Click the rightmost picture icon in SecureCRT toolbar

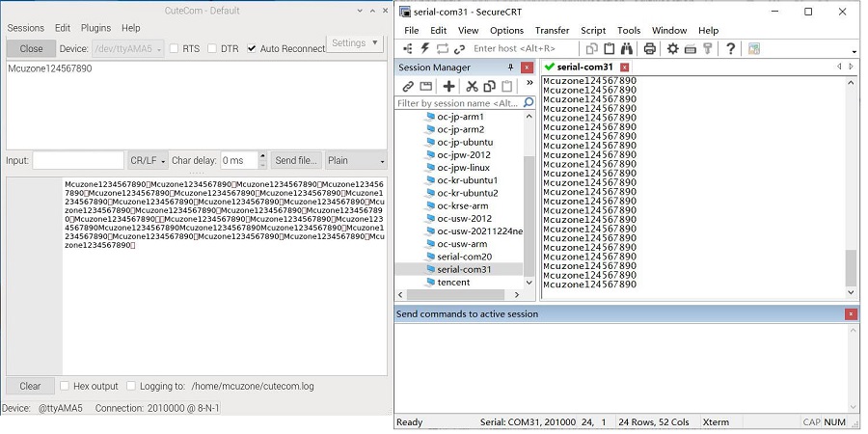753,49
